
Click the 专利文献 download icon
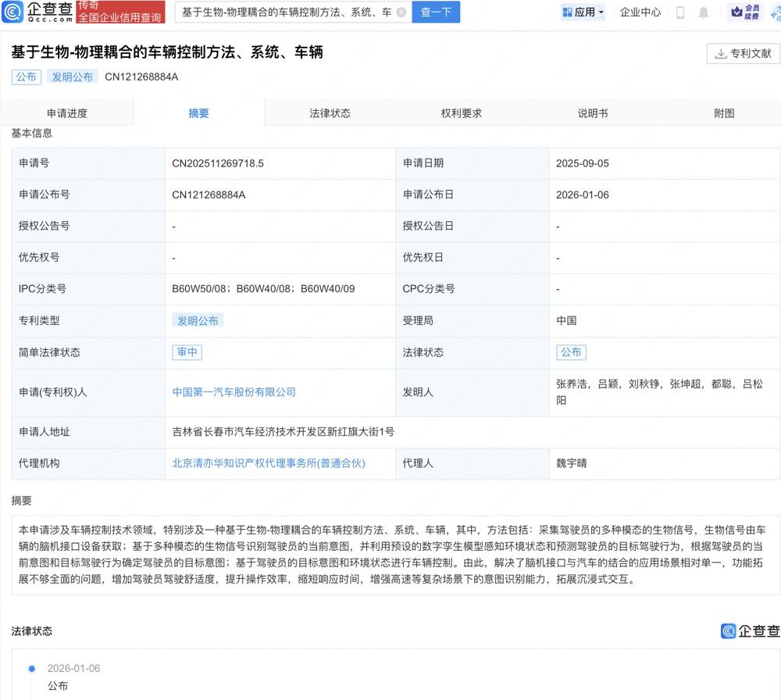[x=720, y=54]
